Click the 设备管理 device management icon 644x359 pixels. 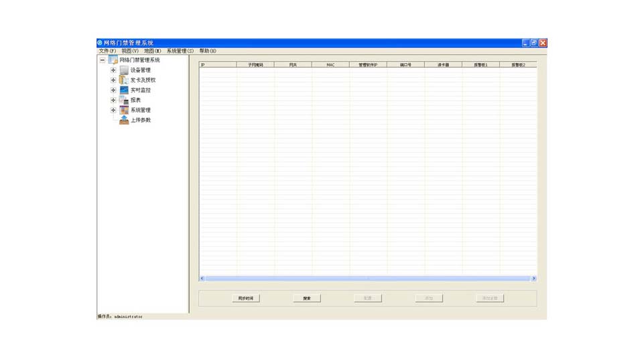[x=124, y=70]
